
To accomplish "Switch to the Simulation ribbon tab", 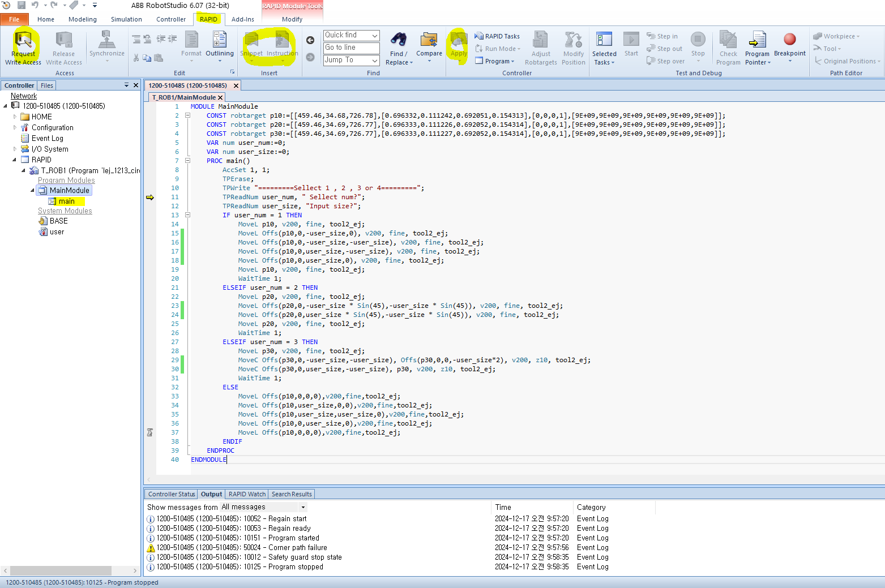I will click(x=126, y=19).
